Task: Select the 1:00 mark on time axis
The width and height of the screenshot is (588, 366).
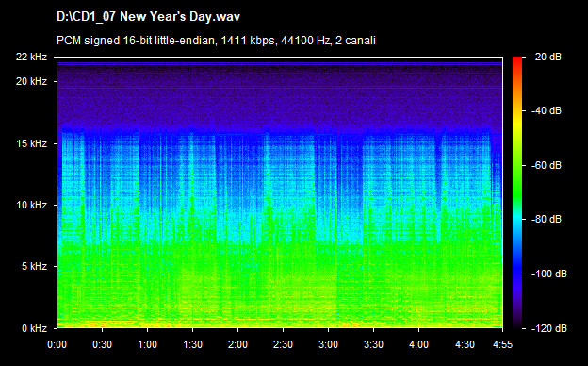Action: click(x=147, y=344)
